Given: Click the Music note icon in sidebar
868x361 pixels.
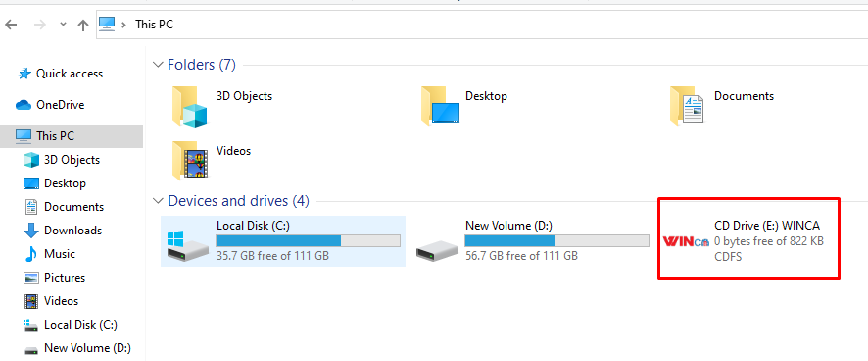Looking at the screenshot, I should pos(31,254).
